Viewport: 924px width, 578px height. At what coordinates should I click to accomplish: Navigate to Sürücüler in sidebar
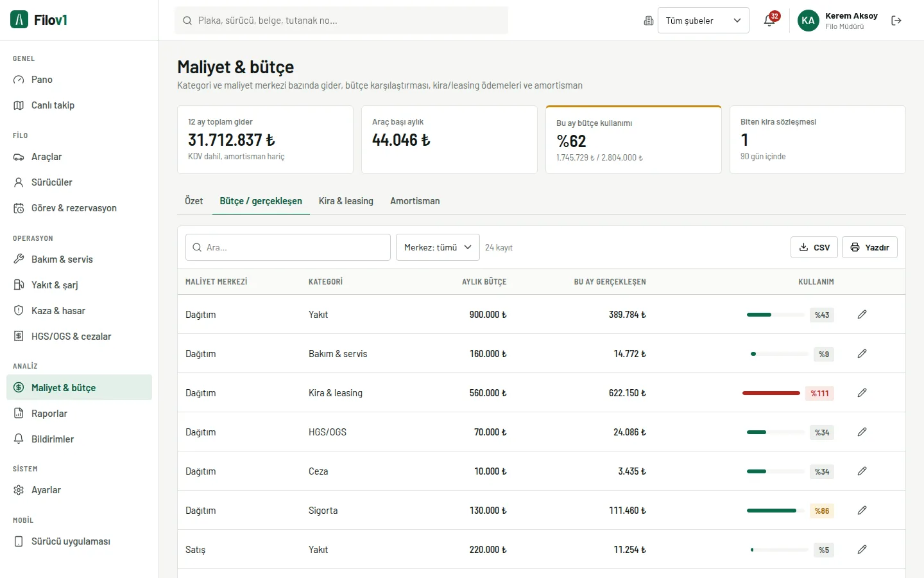(x=79, y=182)
